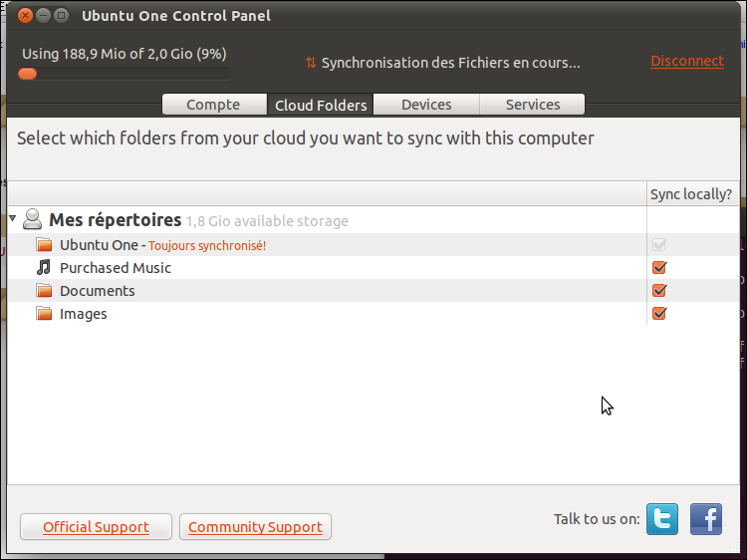Image resolution: width=747 pixels, height=560 pixels.
Task: Toggle the Documents sync checkbox
Action: pos(659,290)
